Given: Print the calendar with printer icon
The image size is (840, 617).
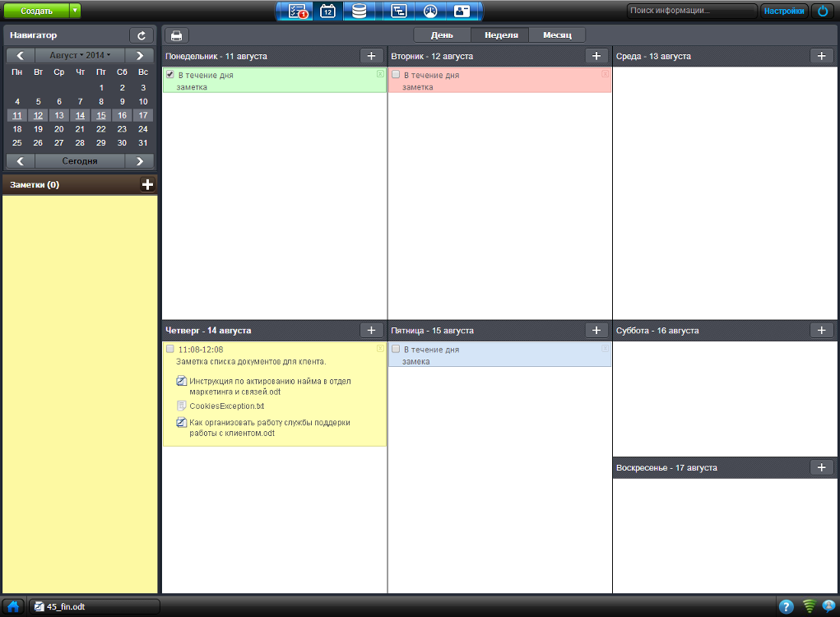Looking at the screenshot, I should 176,35.
